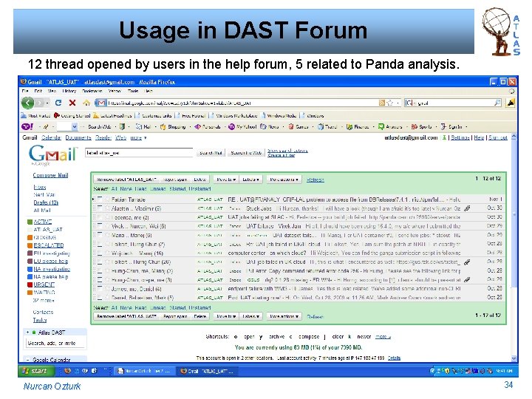Click the Most Visited bookmark icon
Image resolution: width=532 pixels, height=399 pixels.
[24, 116]
